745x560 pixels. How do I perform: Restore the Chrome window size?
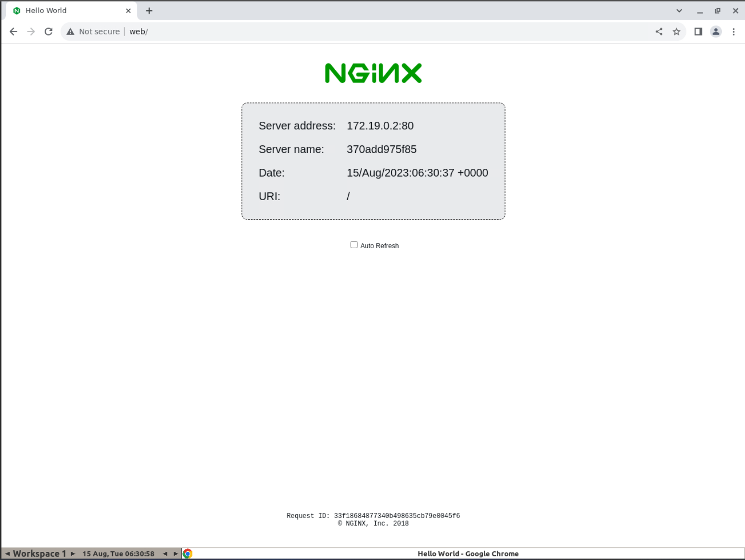(x=718, y=11)
